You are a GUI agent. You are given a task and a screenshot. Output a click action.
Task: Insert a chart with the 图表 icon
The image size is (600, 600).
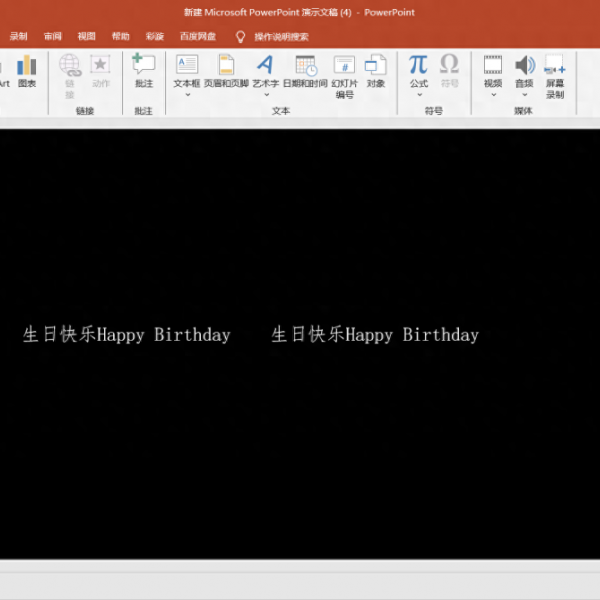pos(27,70)
